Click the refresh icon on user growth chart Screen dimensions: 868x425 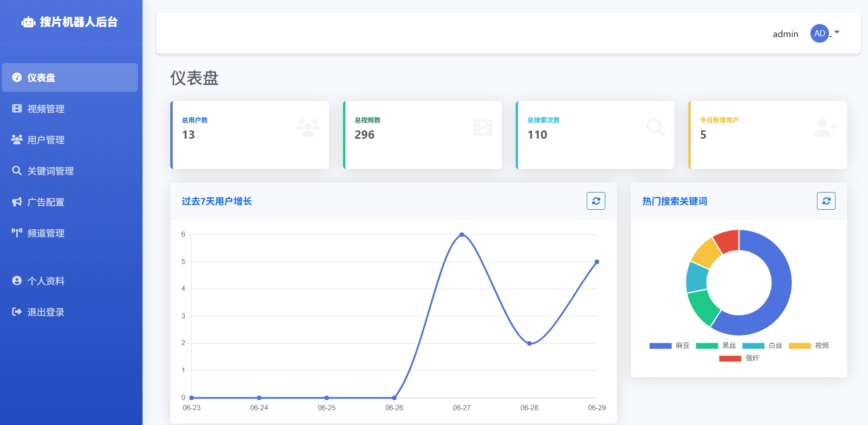tap(596, 201)
